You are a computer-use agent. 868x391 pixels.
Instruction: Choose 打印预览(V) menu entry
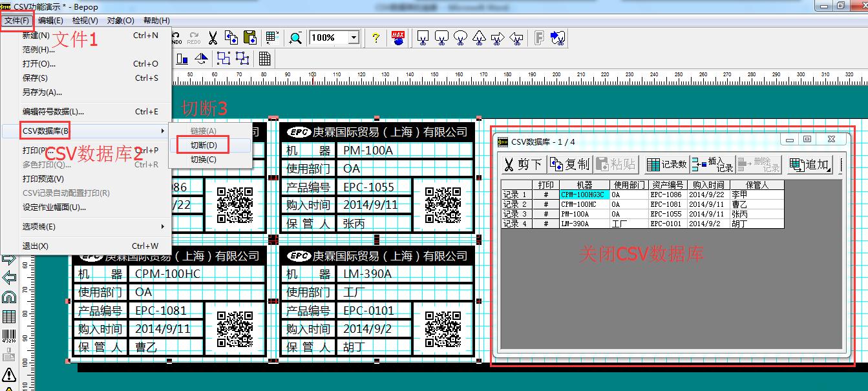pos(86,179)
